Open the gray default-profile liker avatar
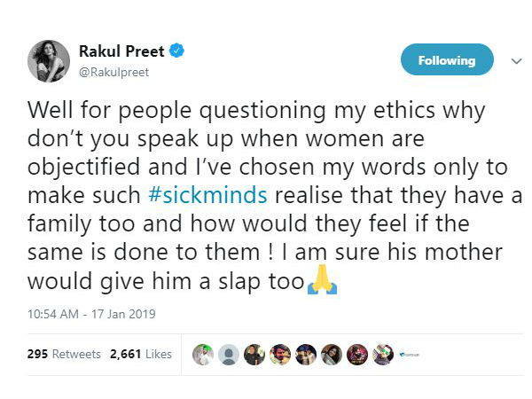Image resolution: width=532 pixels, height=399 pixels. tap(228, 354)
